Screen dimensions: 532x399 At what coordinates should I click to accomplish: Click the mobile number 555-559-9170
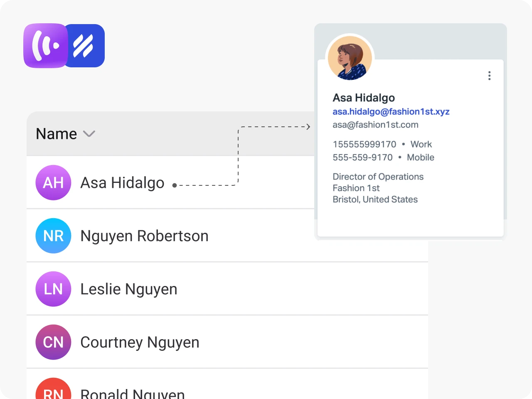(x=362, y=158)
